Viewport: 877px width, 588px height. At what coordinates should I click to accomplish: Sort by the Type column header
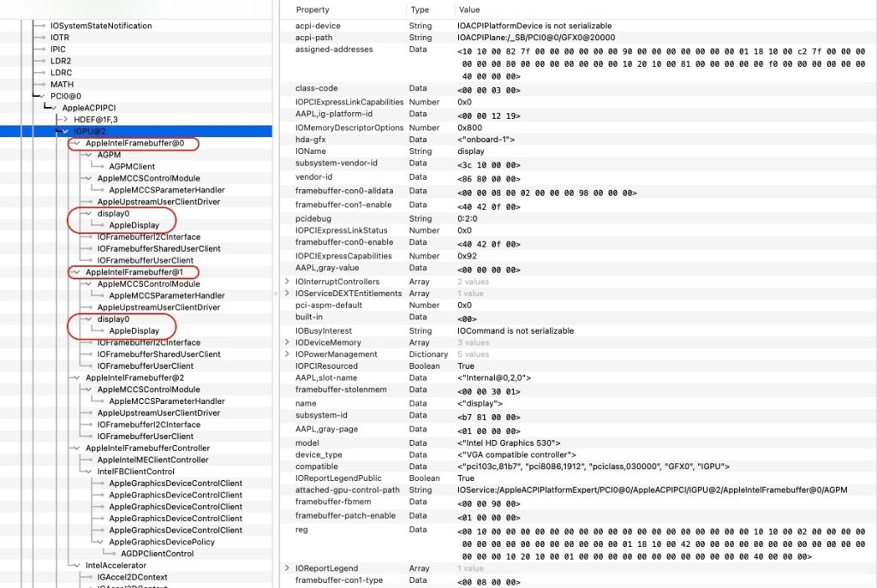click(420, 9)
